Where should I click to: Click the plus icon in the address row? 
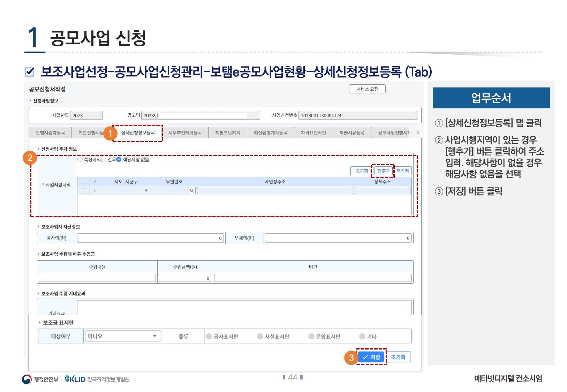coord(95,191)
